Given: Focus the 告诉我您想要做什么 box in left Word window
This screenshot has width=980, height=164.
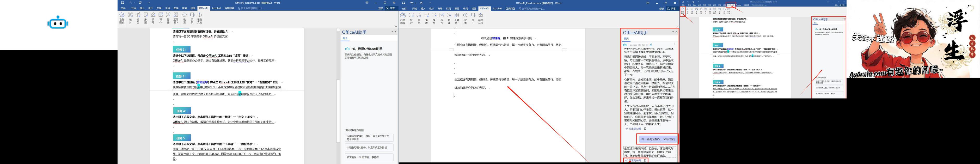Looking at the screenshot, I should [x=251, y=8].
